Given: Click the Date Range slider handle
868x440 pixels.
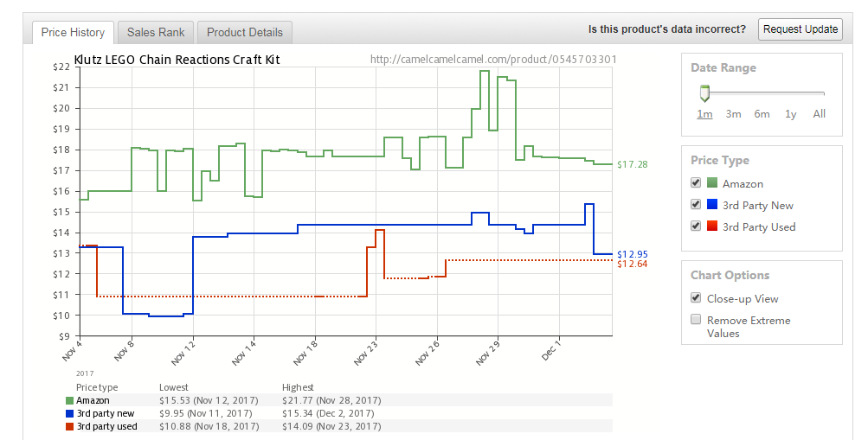Looking at the screenshot, I should pos(705,92).
